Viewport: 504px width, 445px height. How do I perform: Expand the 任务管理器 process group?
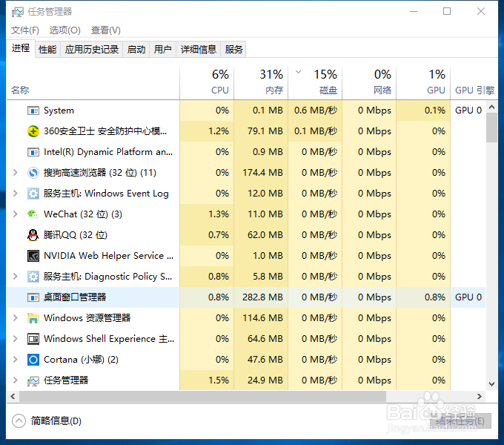15,380
